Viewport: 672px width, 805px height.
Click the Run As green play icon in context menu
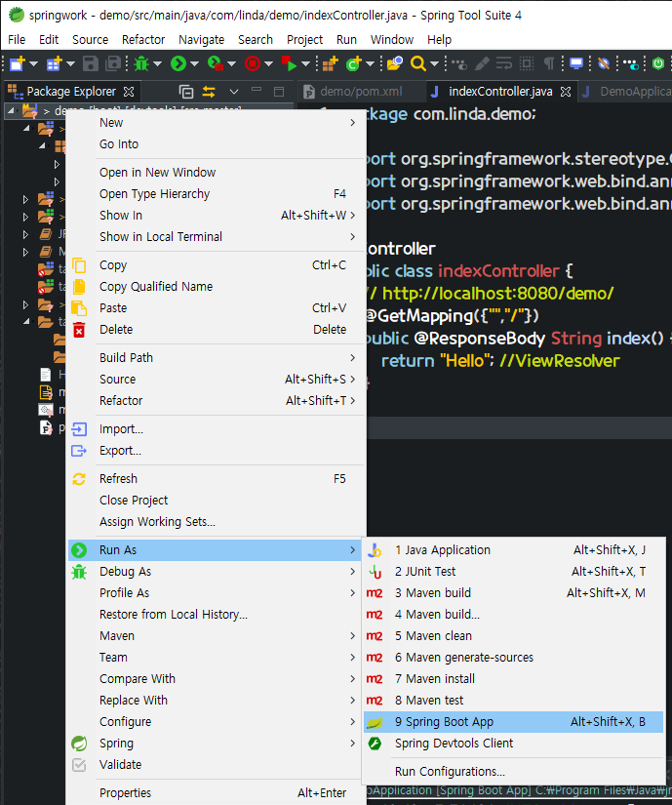click(x=79, y=550)
